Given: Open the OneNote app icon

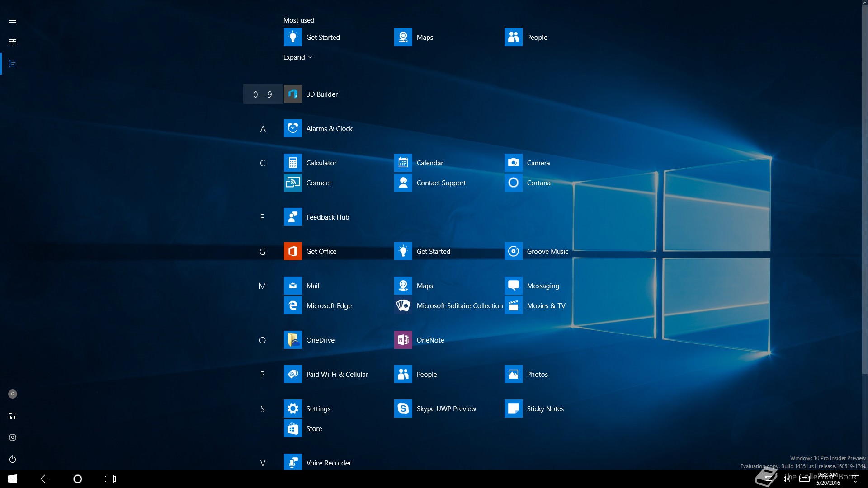Looking at the screenshot, I should pyautogui.click(x=403, y=340).
